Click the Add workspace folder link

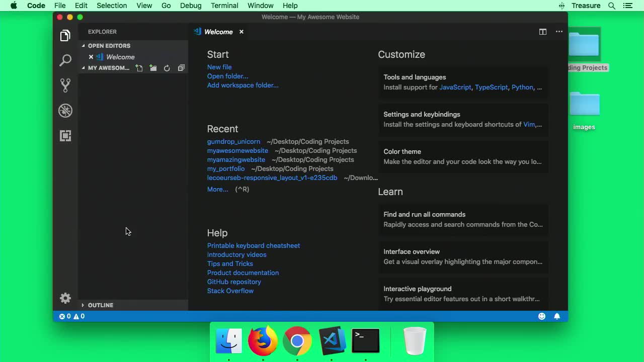tap(243, 85)
